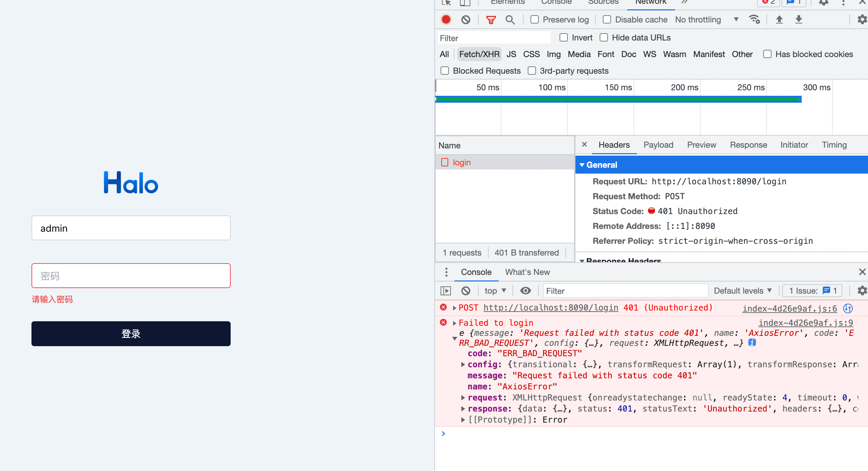This screenshot has width=868, height=471.
Task: Switch to the Payload tab
Action: (658, 145)
